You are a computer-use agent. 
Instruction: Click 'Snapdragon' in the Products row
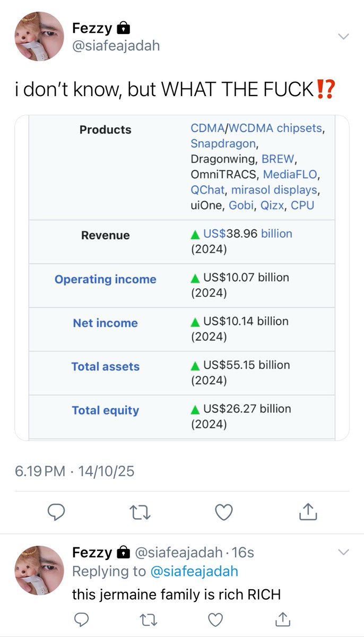(x=223, y=144)
